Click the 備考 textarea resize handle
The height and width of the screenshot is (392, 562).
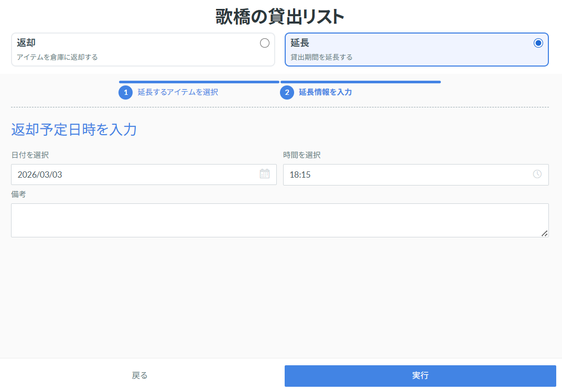click(545, 234)
